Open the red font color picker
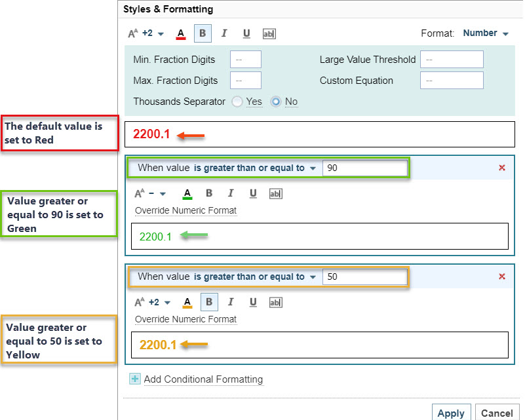 click(181, 33)
